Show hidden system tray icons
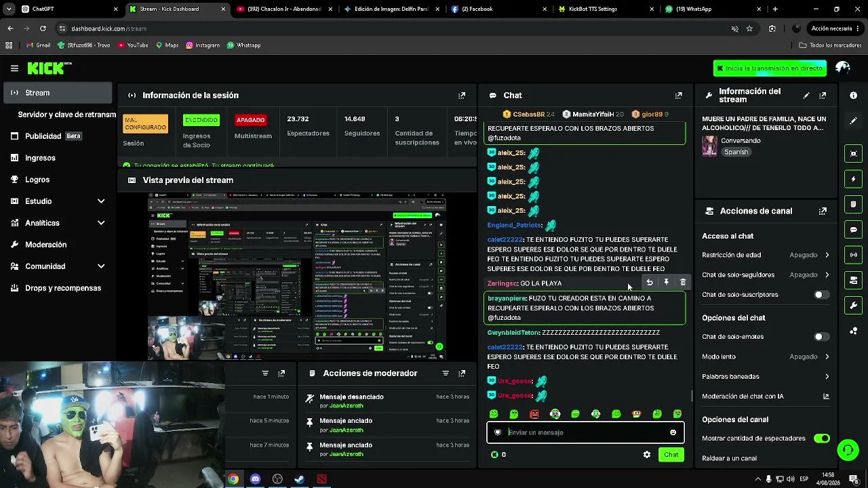The height and width of the screenshot is (488, 868). 757,479
